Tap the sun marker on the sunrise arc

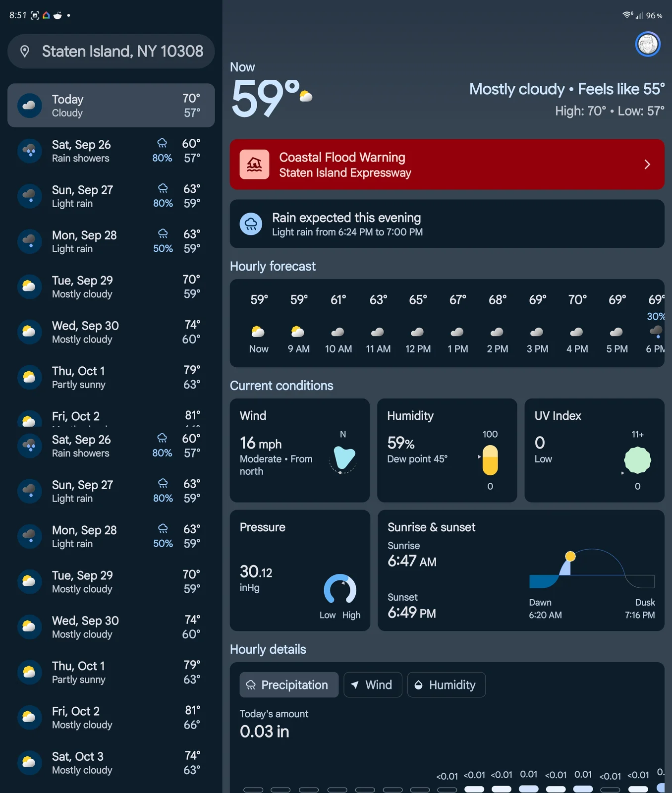click(x=570, y=556)
